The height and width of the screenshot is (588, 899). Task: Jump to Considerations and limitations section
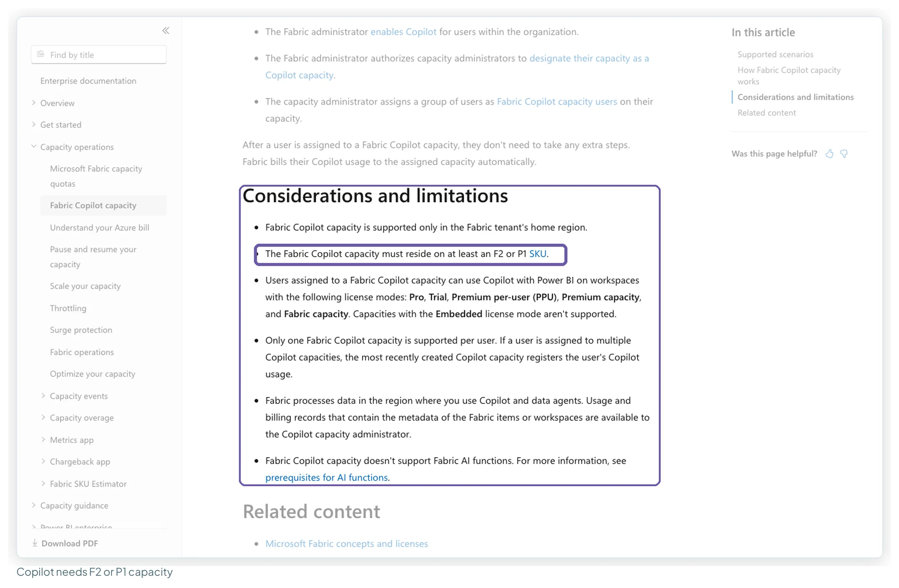795,97
